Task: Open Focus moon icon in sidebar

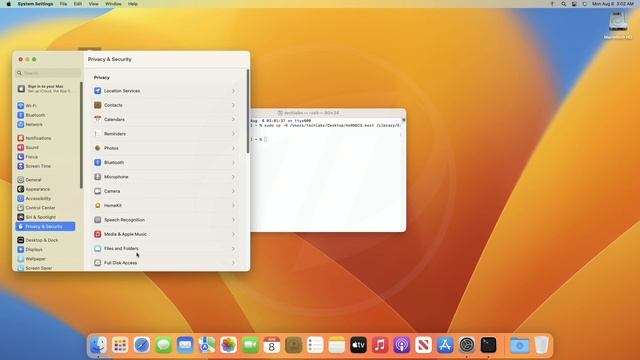Action: pyautogui.click(x=21, y=157)
